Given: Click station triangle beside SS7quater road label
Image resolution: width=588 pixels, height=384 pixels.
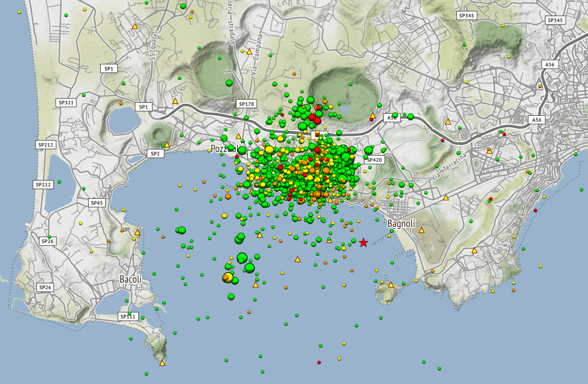Looking at the screenshot, I should 135,26.
